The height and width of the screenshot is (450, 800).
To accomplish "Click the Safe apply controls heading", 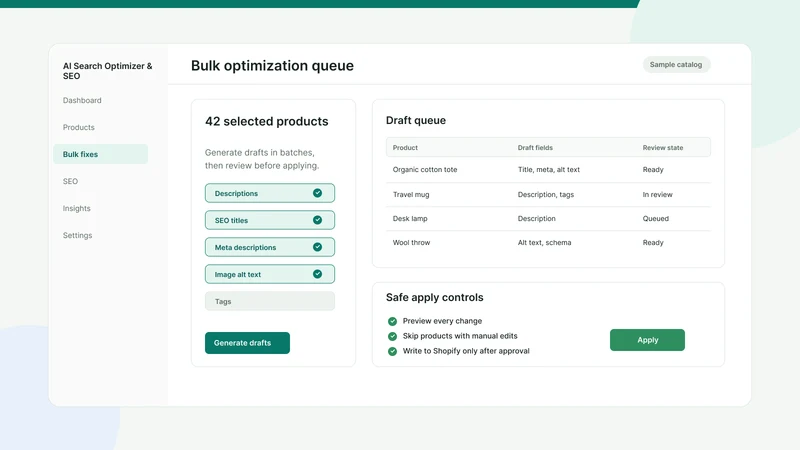I will (435, 297).
